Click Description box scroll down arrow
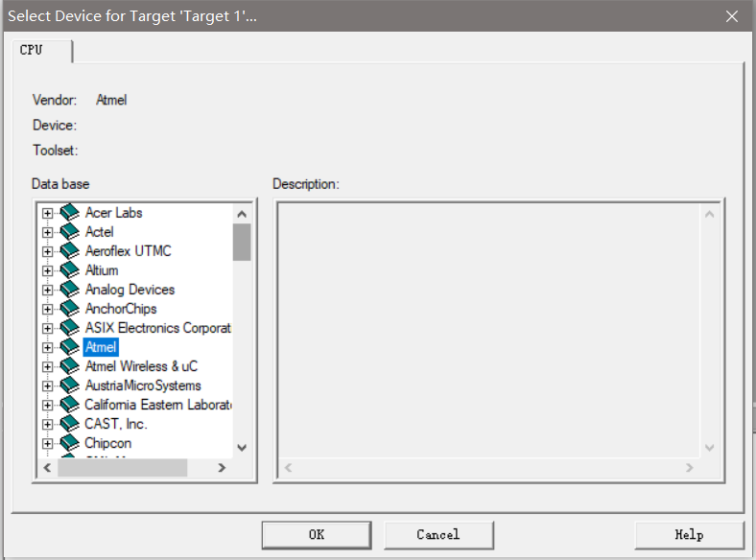This screenshot has width=756, height=560. (709, 448)
